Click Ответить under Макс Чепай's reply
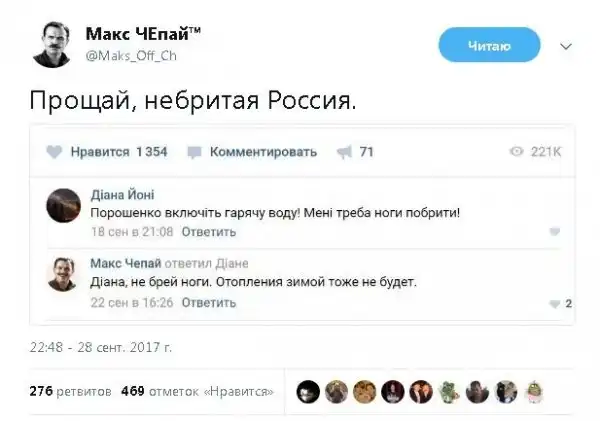Image resolution: width=600 pixels, height=421 pixels. pyautogui.click(x=208, y=301)
